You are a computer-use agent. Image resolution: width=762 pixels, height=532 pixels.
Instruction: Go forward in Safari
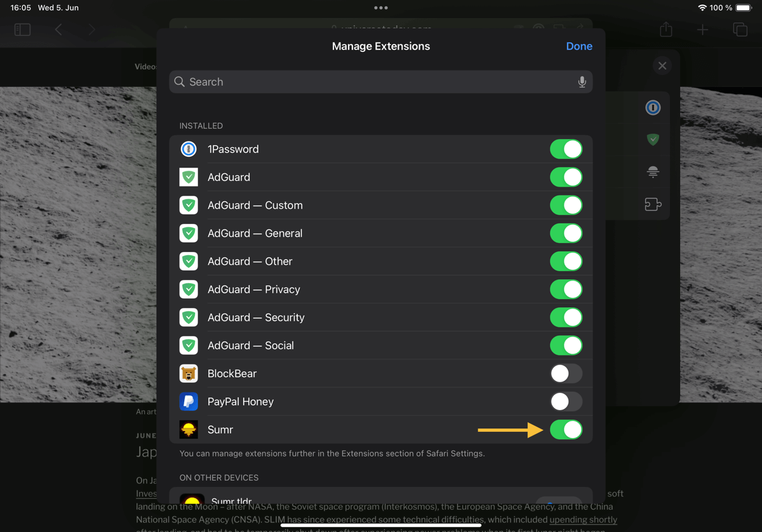click(x=91, y=29)
